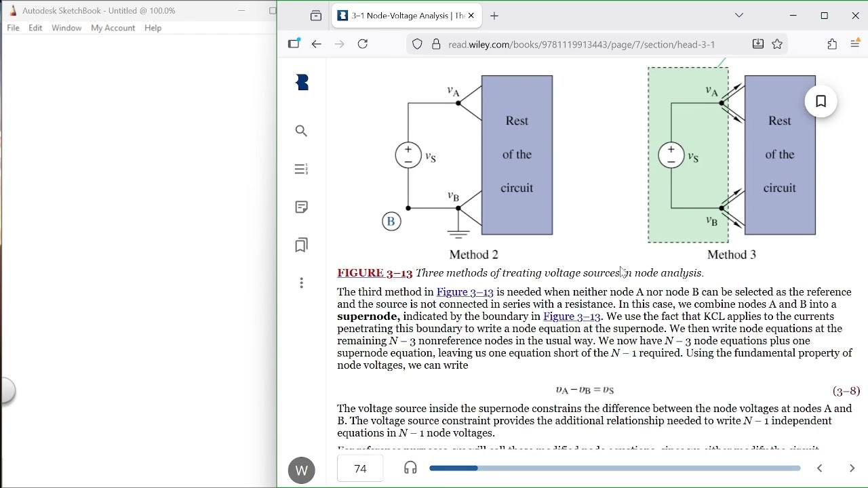This screenshot has height=488, width=868.
Task: Click the bold word supernode
Action: click(368, 317)
